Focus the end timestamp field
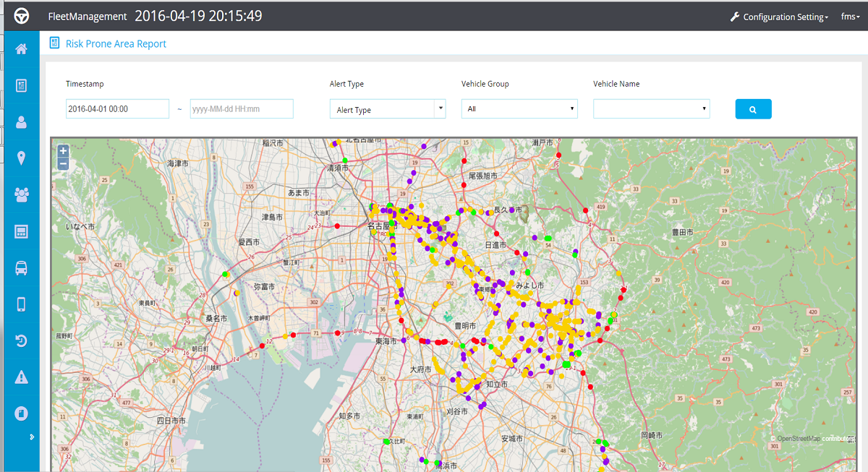Screen dimensions: 868x472 pyautogui.click(x=242, y=108)
